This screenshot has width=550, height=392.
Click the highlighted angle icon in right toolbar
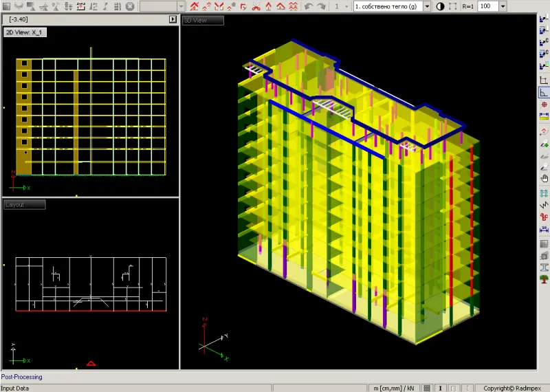click(x=544, y=93)
